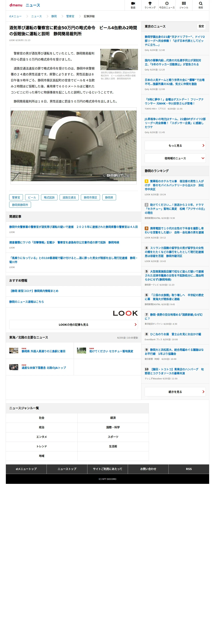Screen dimensions: 215x644
Task: Go to dメニュー breadcrumb
Action: [16, 16]
